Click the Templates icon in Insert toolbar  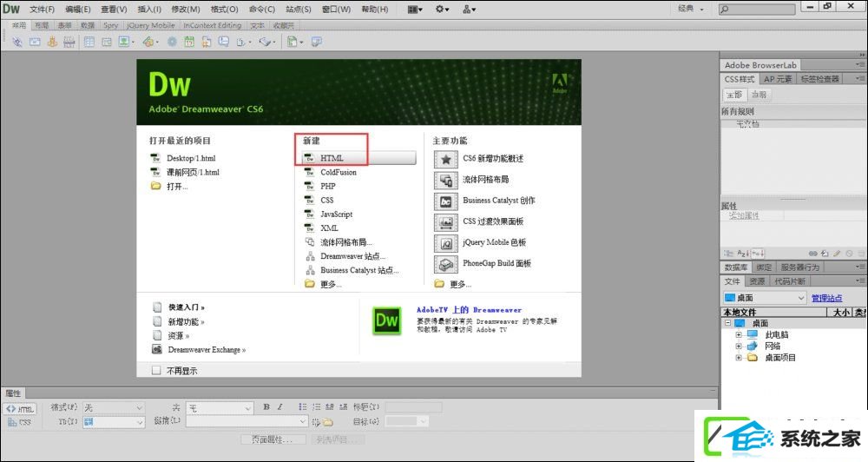click(292, 42)
